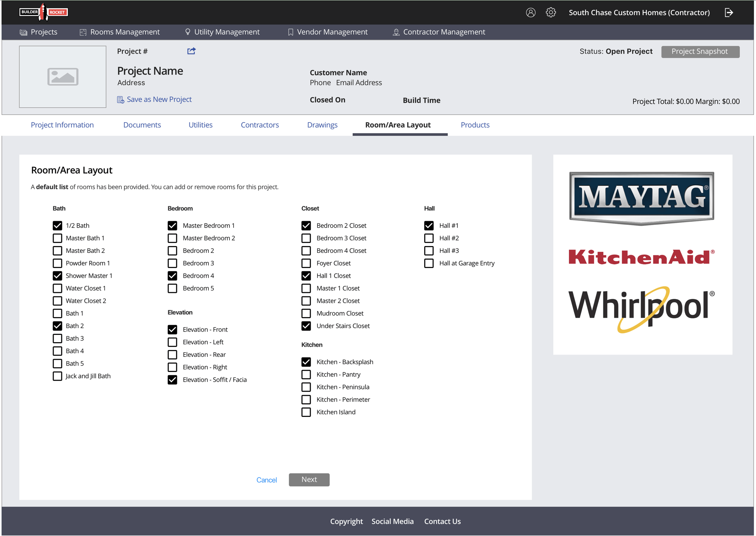Enable the Master Bath 1 checkbox
The height and width of the screenshot is (536, 756).
pos(57,238)
